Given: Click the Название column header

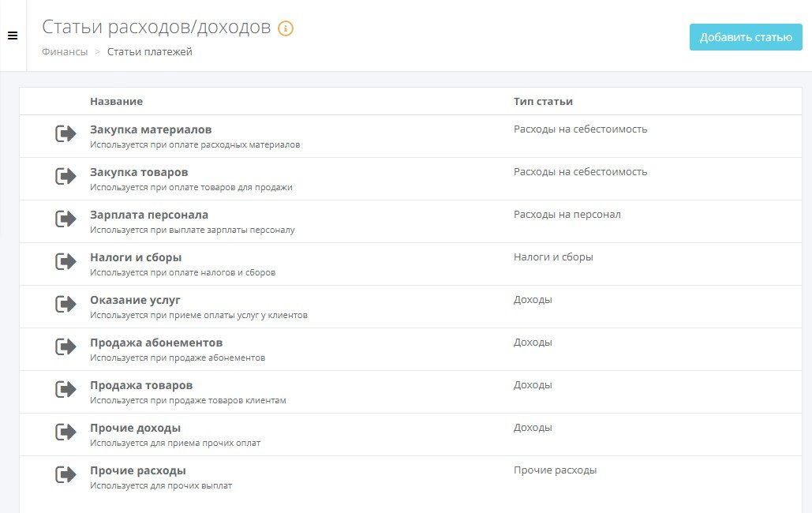Looking at the screenshot, I should pyautogui.click(x=117, y=102).
